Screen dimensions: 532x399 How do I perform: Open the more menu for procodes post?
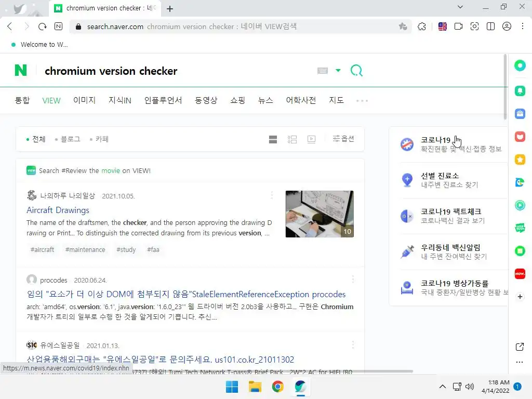[353, 279]
